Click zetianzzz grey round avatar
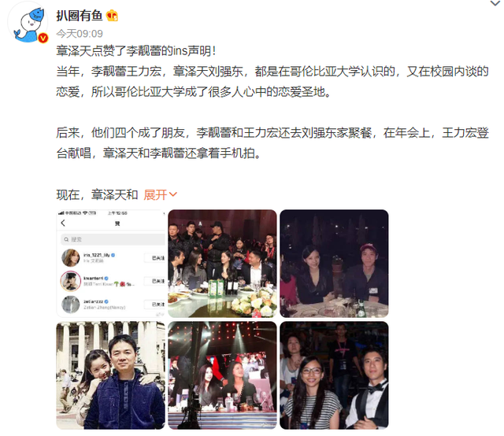 point(71,305)
